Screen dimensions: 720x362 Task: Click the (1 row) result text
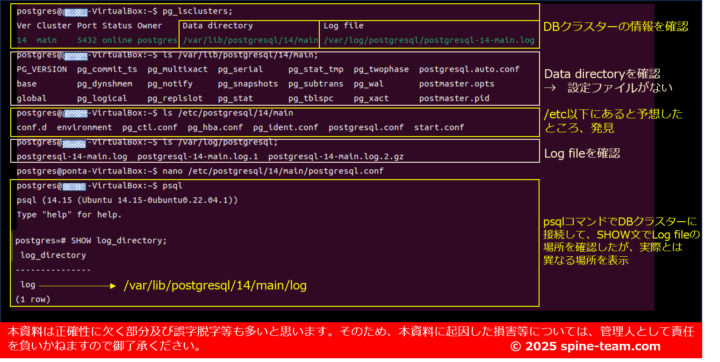click(x=33, y=300)
